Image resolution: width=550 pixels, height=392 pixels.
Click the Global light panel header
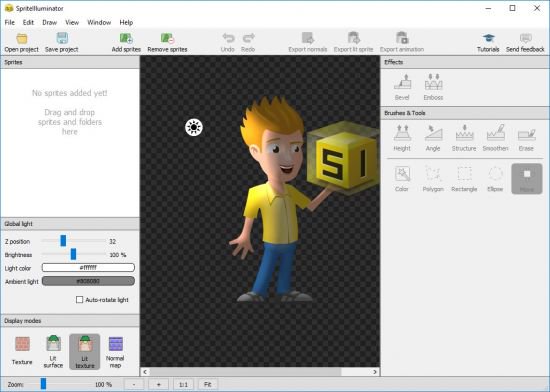[x=70, y=224]
